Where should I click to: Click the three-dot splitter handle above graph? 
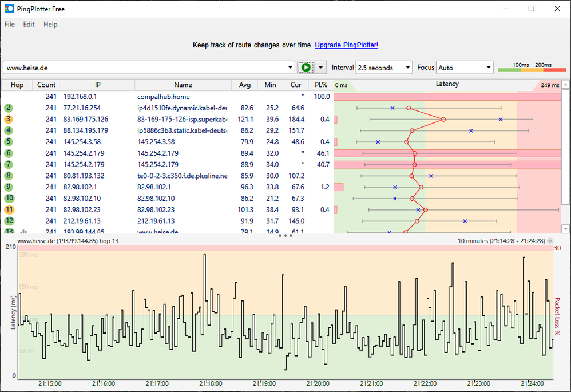point(285,235)
